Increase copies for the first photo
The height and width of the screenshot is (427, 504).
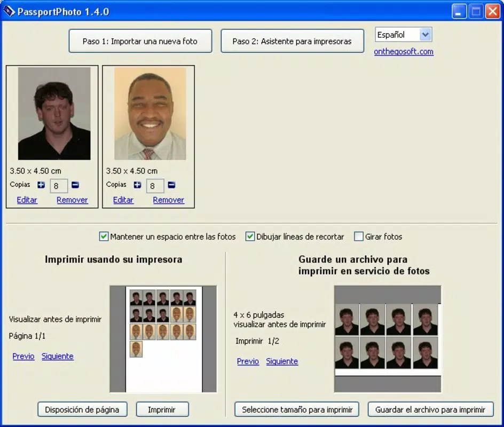pyautogui.click(x=41, y=185)
